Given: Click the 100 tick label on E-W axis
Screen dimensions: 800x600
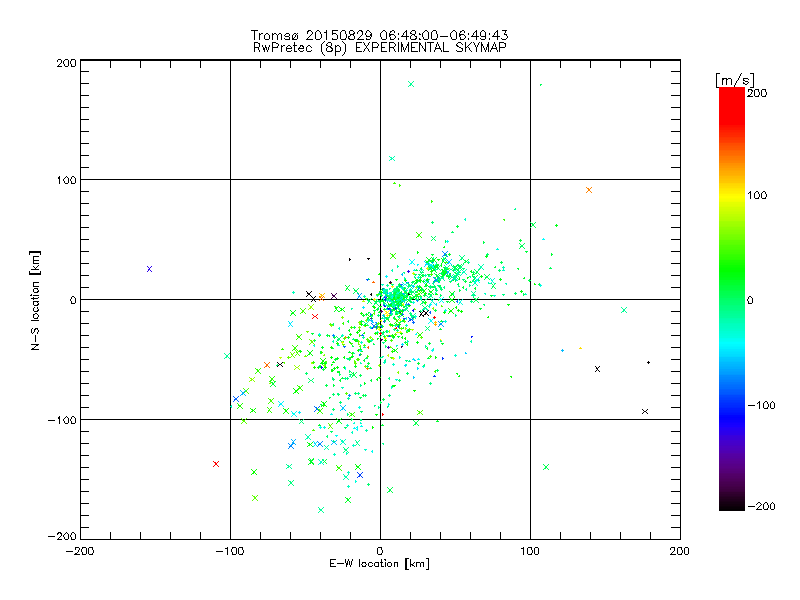Looking at the screenshot, I should click(x=530, y=551).
